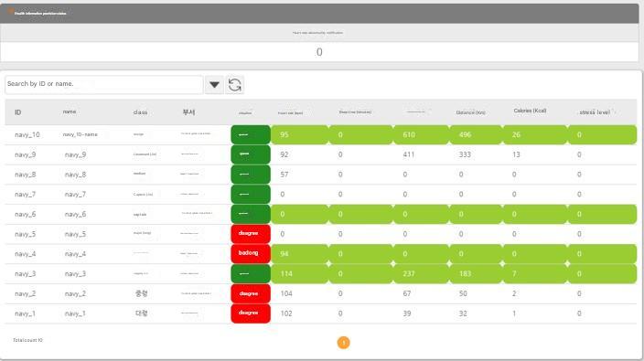Click red 'badong' badge in navy_4 row

point(251,253)
